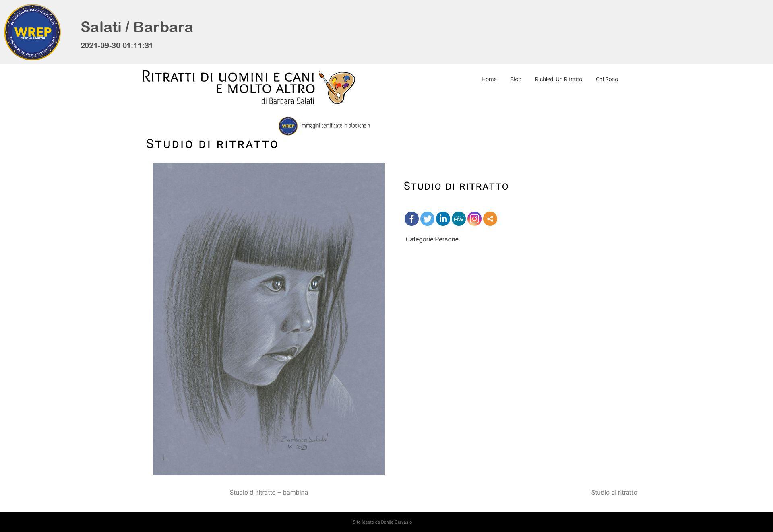Viewport: 773px width, 532px height.
Task: Click the painter's palette logo icon
Action: pos(337,87)
